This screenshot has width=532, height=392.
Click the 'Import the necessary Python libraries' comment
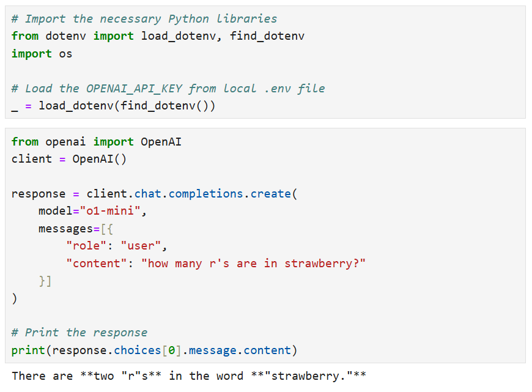click(x=144, y=18)
